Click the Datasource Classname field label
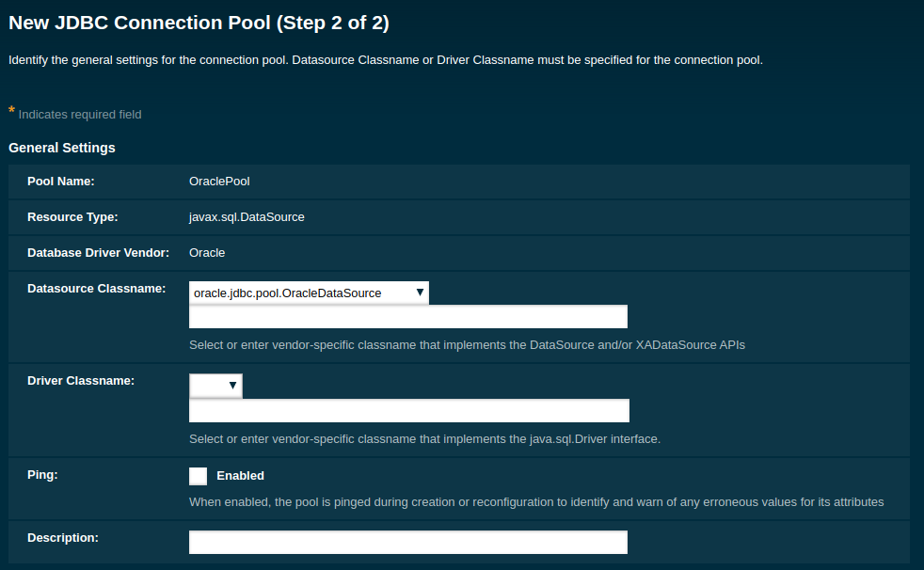 click(x=97, y=289)
